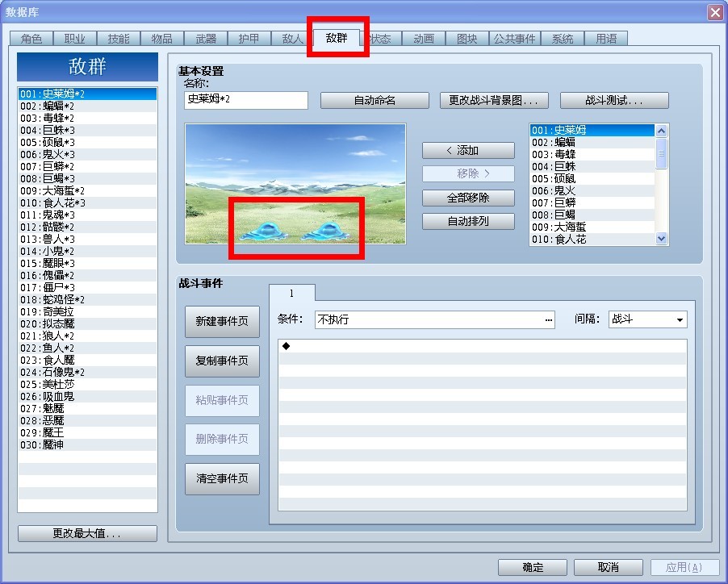Select troop 002:蝙蝠*2
728x584 pixels.
point(87,106)
